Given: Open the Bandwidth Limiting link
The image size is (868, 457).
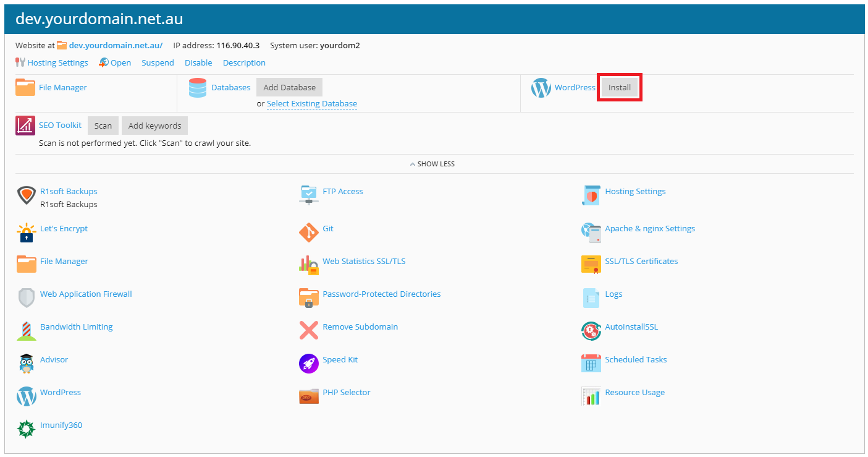Looking at the screenshot, I should pos(77,327).
